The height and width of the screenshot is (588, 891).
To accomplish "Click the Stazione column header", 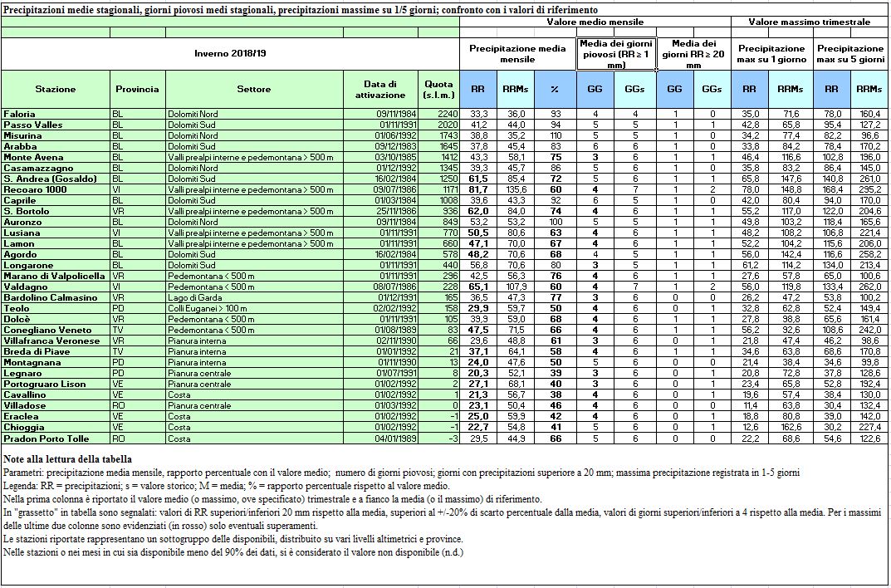I will [x=55, y=89].
